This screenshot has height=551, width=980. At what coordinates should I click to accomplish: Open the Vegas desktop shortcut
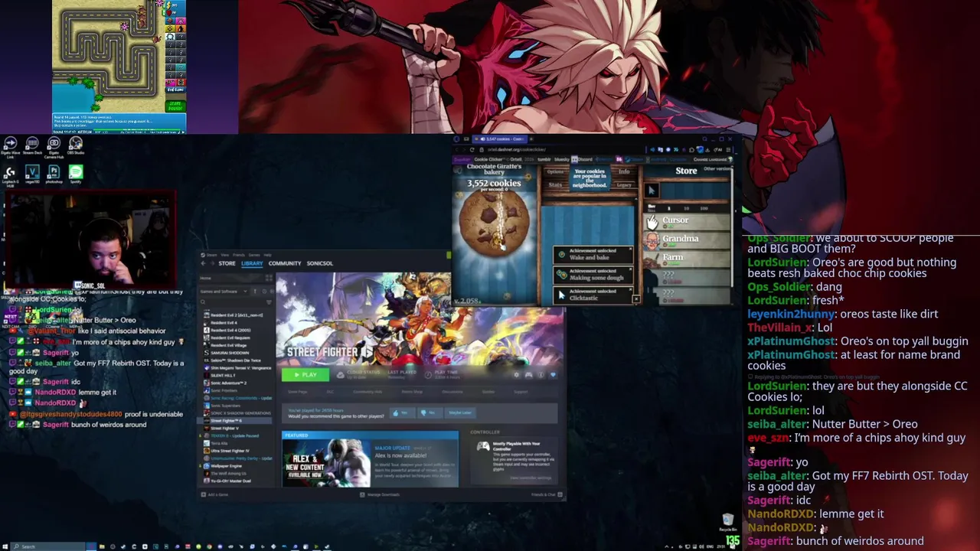(x=32, y=174)
